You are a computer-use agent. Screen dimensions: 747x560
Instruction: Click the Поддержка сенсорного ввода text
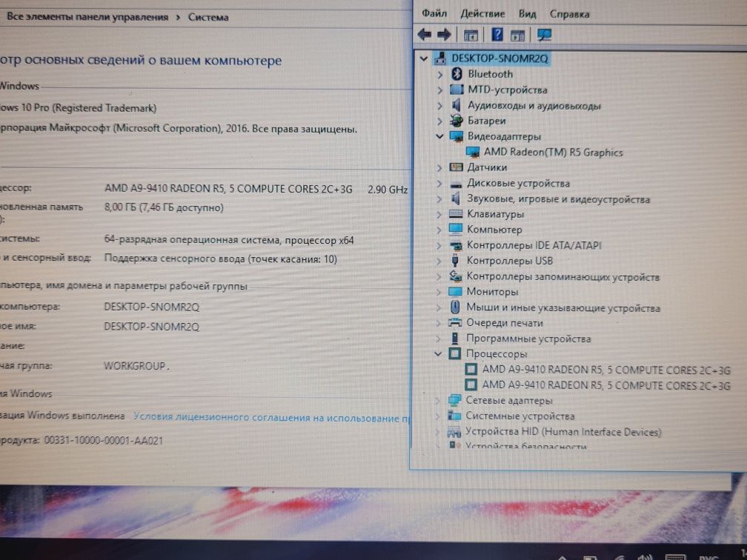[x=220, y=259]
